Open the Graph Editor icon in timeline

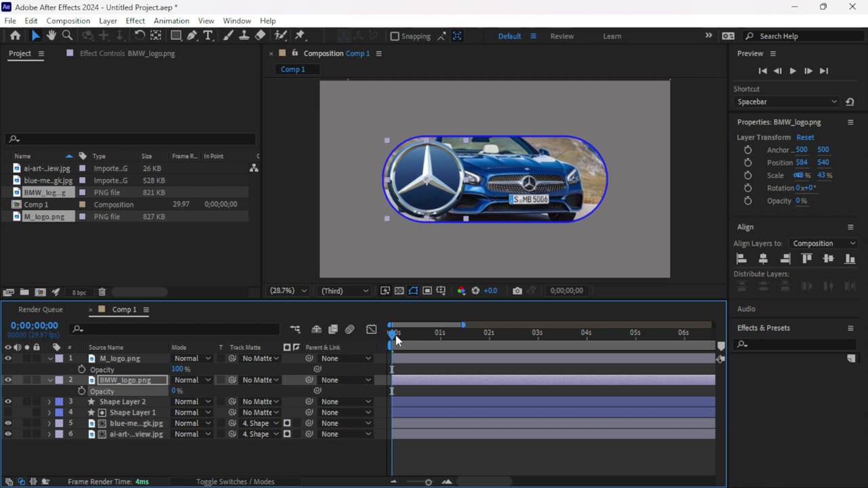(372, 329)
